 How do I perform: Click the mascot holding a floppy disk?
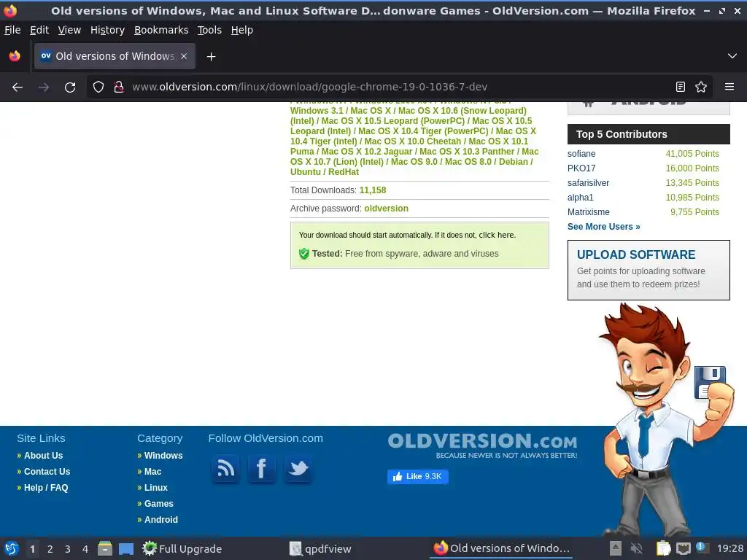point(667,419)
